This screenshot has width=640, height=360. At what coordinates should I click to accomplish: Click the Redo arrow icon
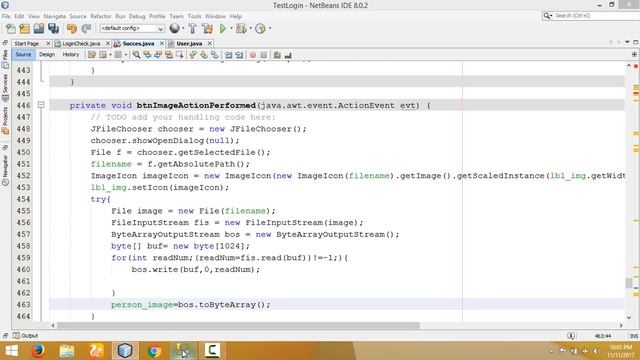[86, 29]
